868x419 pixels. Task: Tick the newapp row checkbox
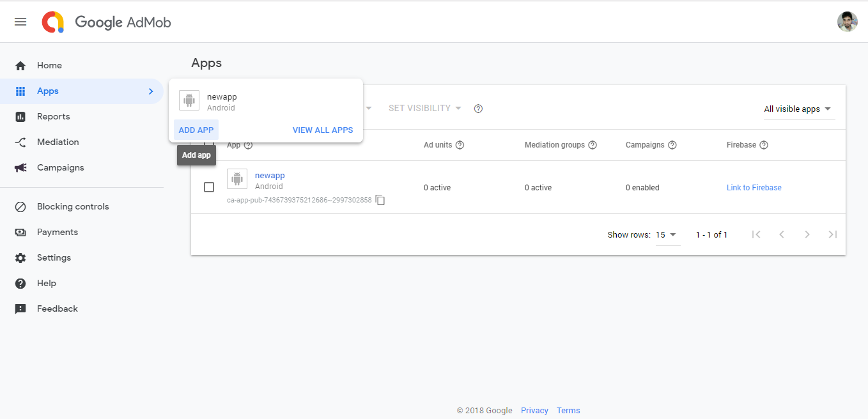(209, 187)
